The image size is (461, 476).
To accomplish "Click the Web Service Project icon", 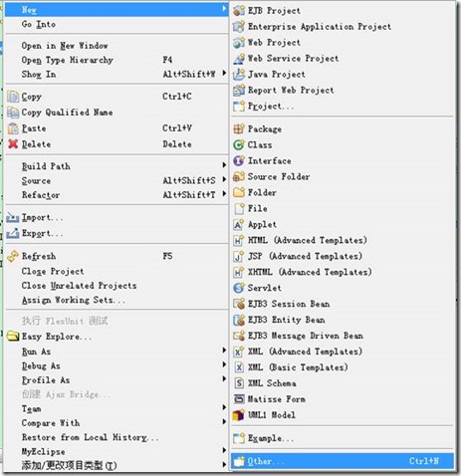I will pos(239,59).
